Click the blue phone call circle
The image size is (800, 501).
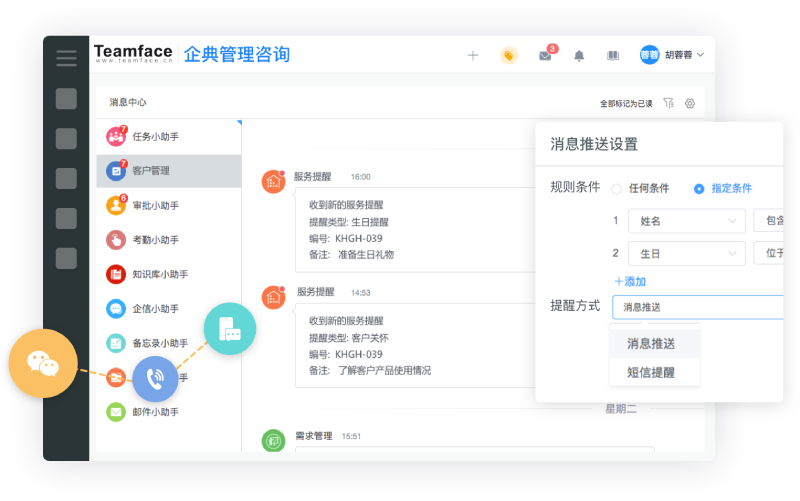[x=155, y=379]
